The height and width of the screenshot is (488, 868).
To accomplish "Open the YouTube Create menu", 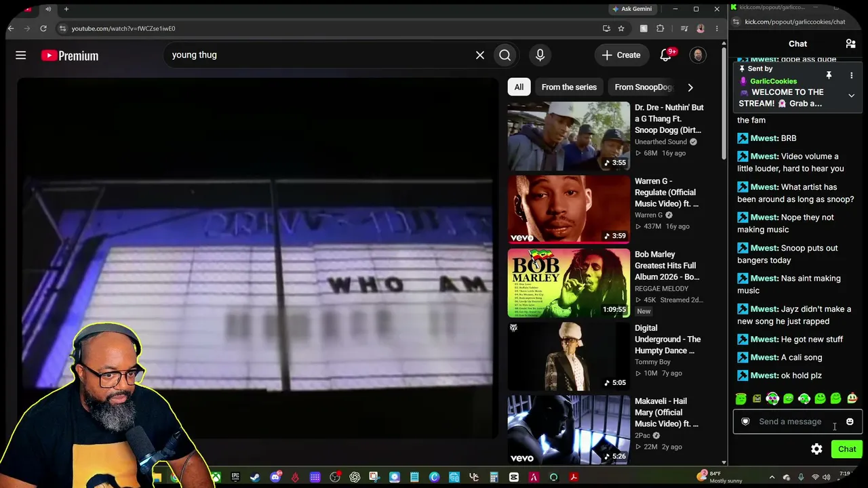I will [621, 55].
